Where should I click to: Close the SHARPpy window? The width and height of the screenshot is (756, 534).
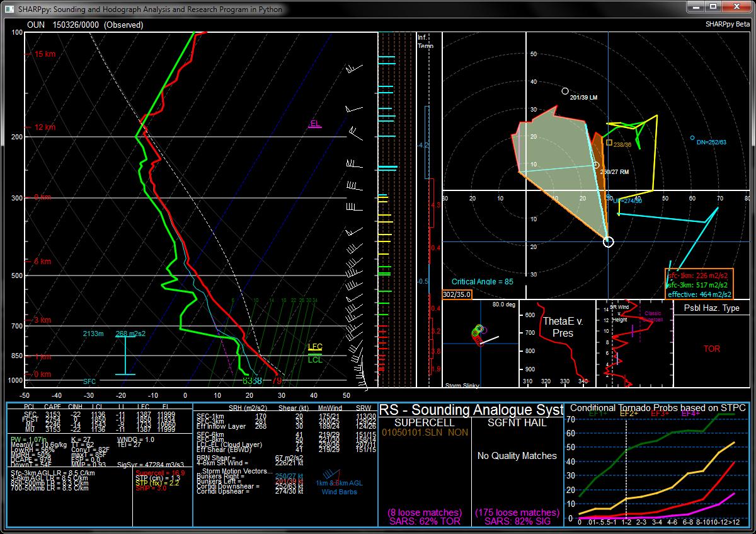click(736, 6)
